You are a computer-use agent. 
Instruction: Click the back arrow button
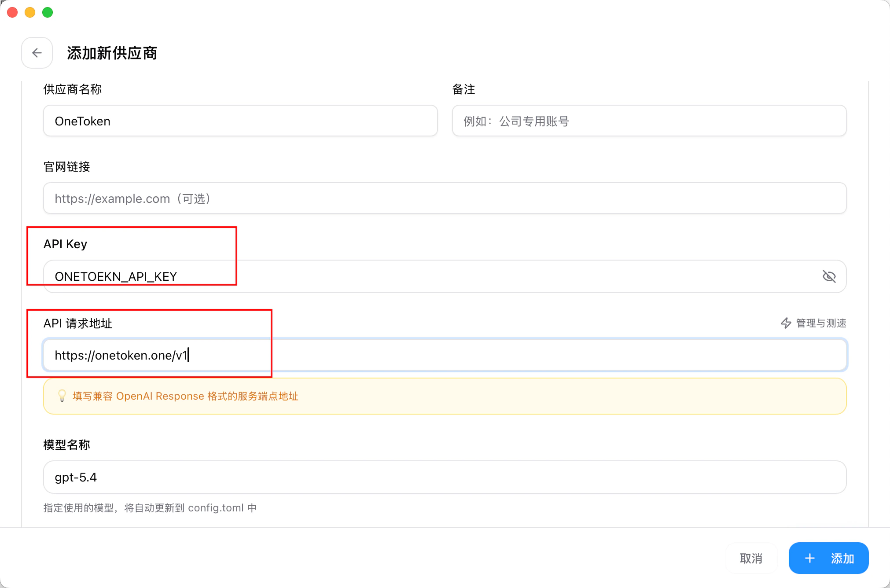click(37, 53)
